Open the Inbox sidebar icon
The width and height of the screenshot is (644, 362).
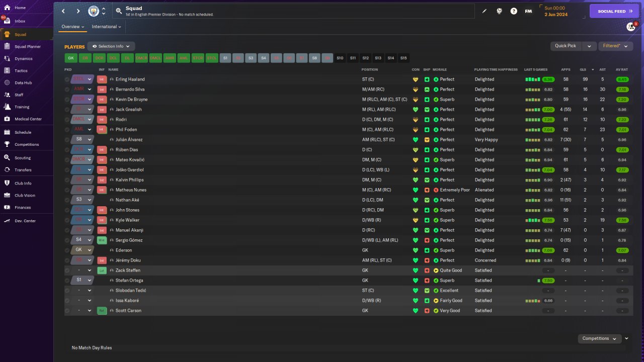7,21
